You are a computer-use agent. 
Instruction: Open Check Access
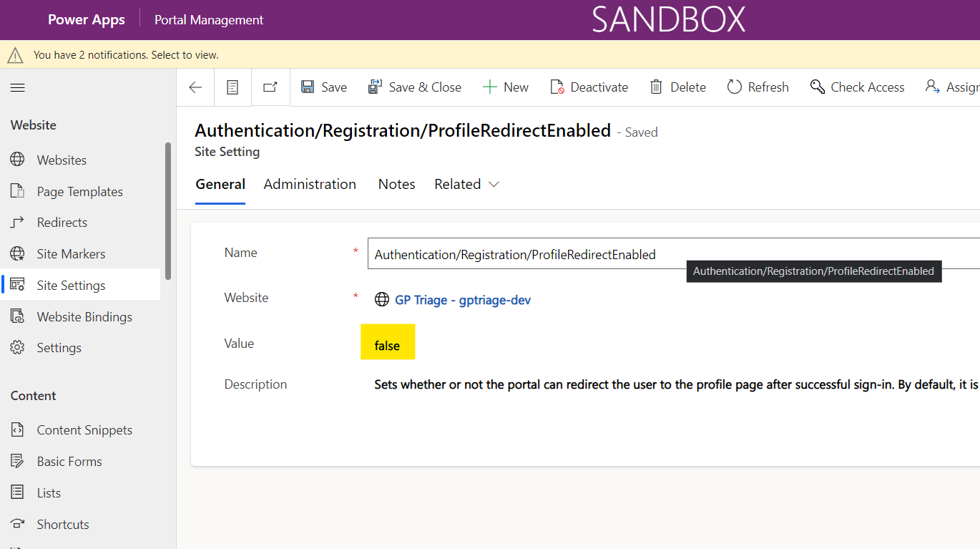pyautogui.click(x=858, y=87)
